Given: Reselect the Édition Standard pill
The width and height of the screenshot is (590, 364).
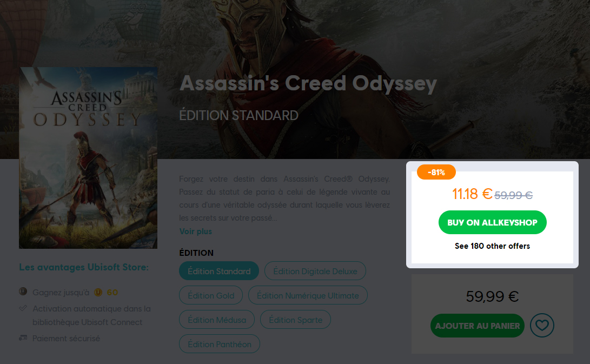Looking at the screenshot, I should [x=218, y=271].
